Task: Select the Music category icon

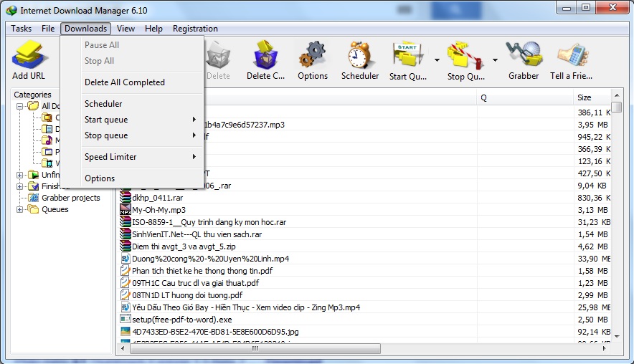Action: pyautogui.click(x=48, y=140)
